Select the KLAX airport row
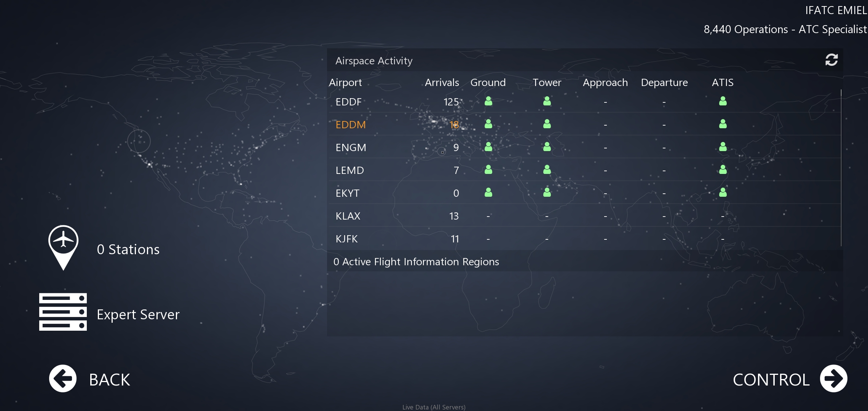The height and width of the screenshot is (411, 868). [x=348, y=216]
